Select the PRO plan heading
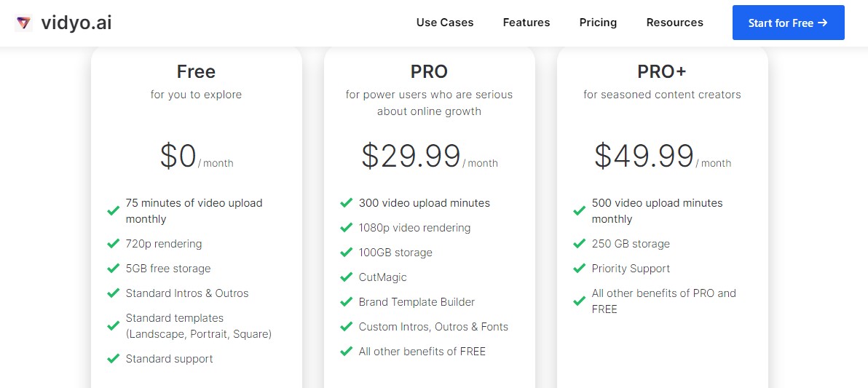The height and width of the screenshot is (388, 868). [x=429, y=71]
